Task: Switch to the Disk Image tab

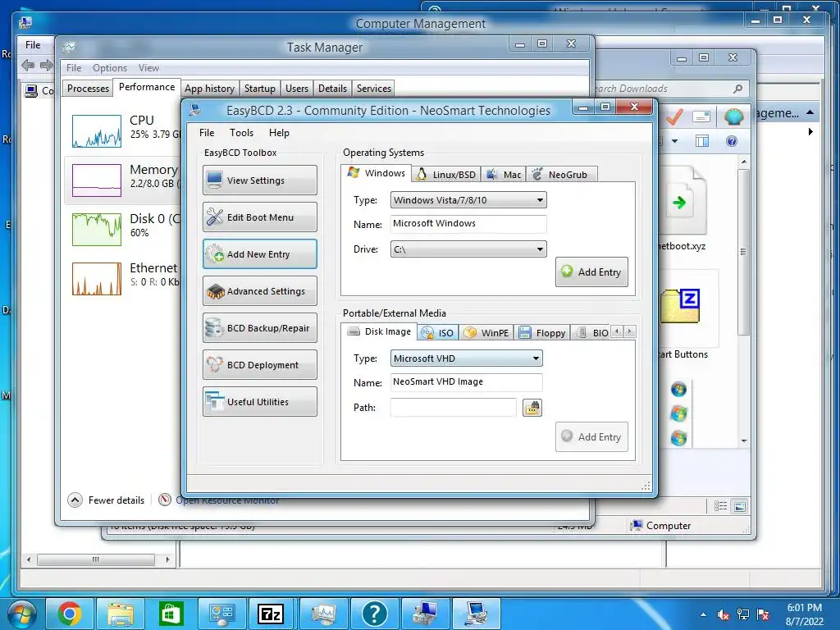Action: (379, 331)
